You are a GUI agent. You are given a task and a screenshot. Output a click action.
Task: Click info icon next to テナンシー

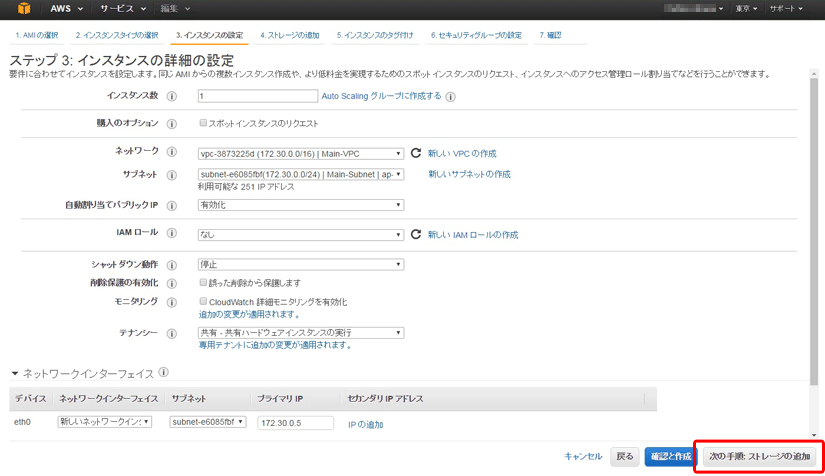point(172,334)
